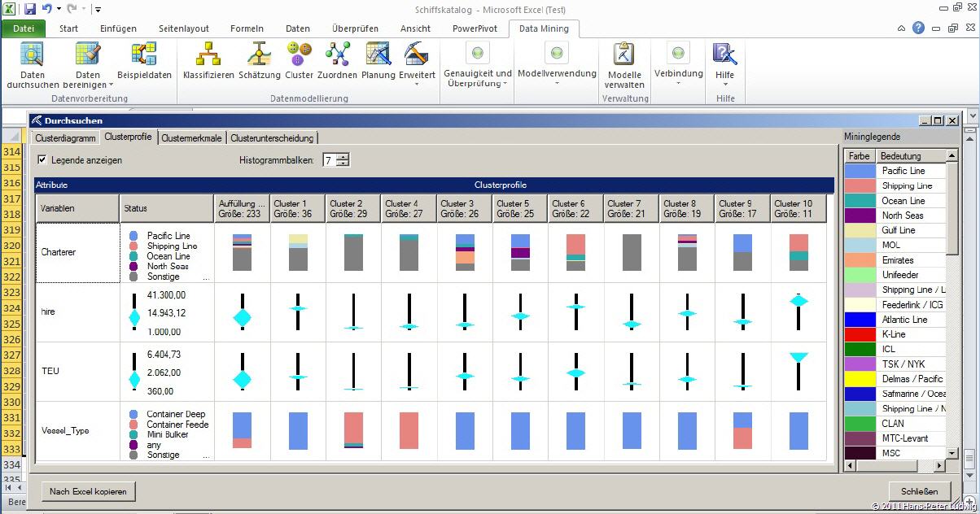Click the Pacific Line color swatch in Mininglegende
The width and height of the screenshot is (980, 514).
pos(860,171)
